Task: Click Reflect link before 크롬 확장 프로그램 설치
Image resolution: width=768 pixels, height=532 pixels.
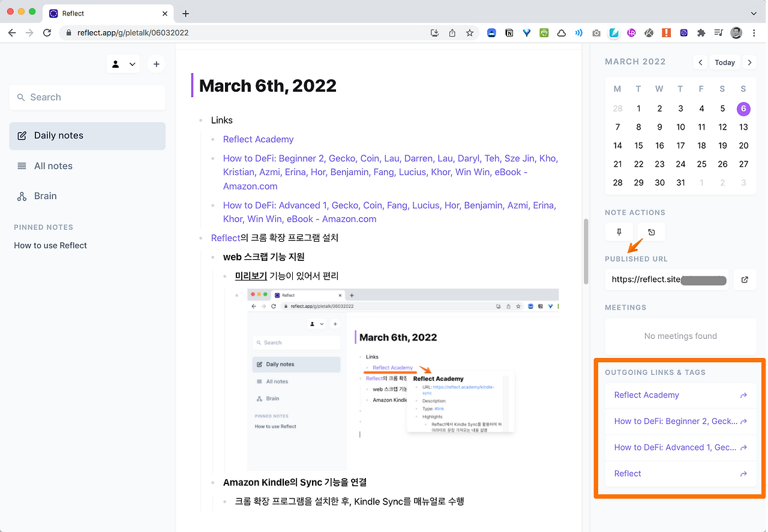Action: [x=226, y=238]
